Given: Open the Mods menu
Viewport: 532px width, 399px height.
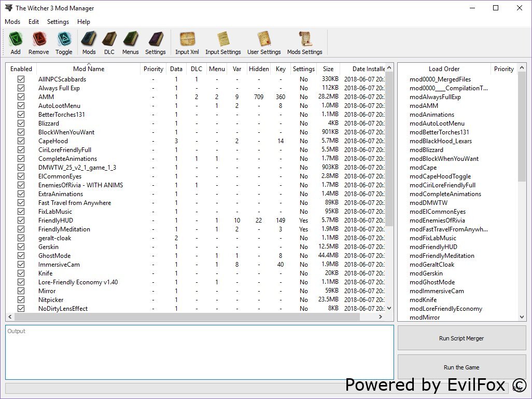Looking at the screenshot, I should pos(12,22).
